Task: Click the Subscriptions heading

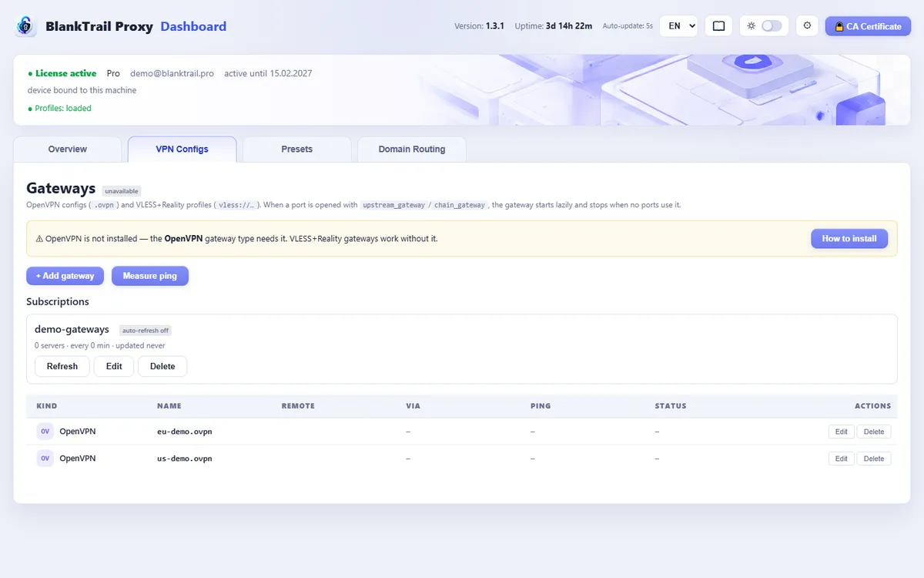Action: pyautogui.click(x=58, y=302)
